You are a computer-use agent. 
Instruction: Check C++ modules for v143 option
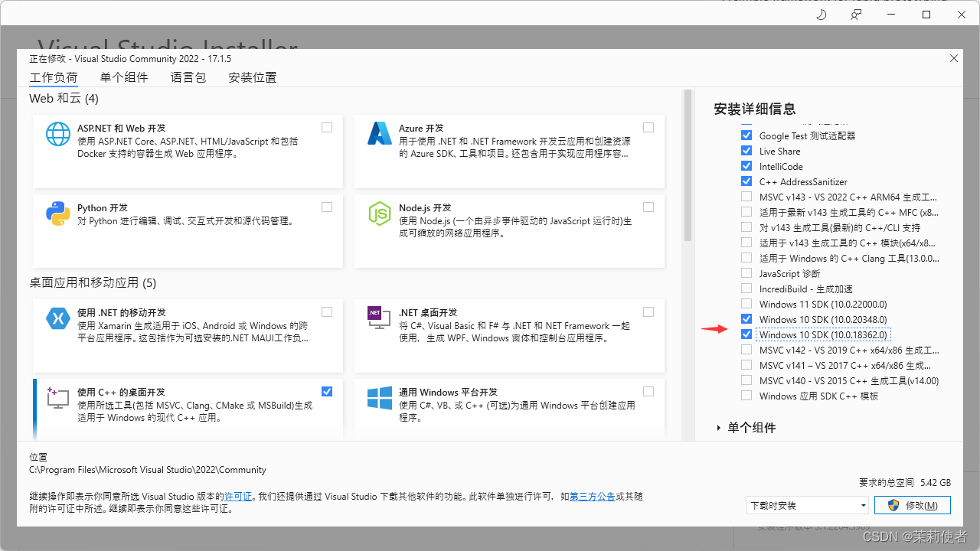746,243
